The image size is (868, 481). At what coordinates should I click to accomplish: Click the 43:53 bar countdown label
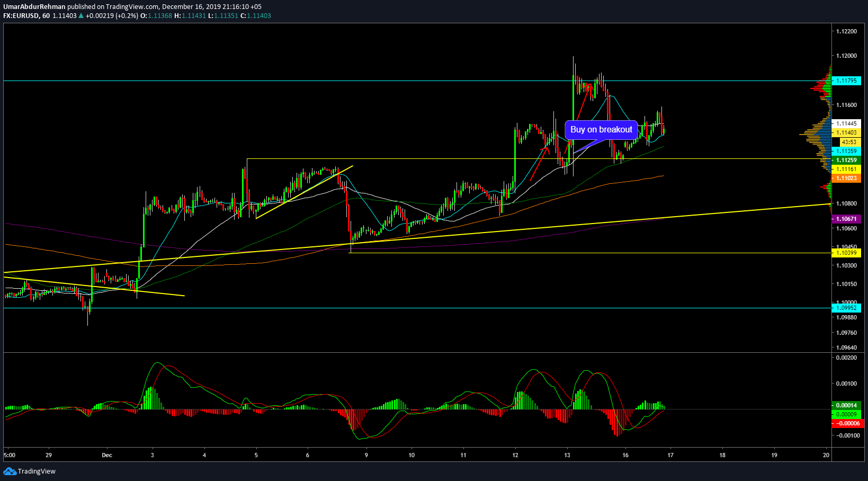click(x=849, y=142)
